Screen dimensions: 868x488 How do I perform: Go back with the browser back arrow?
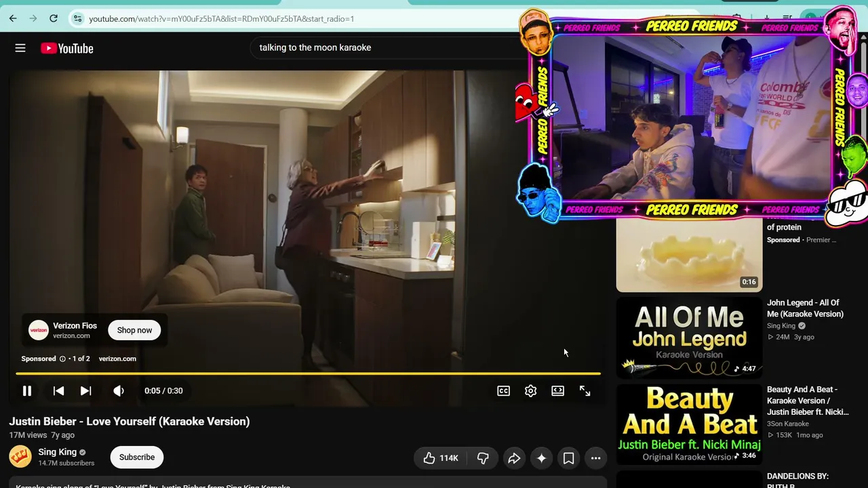(x=13, y=19)
